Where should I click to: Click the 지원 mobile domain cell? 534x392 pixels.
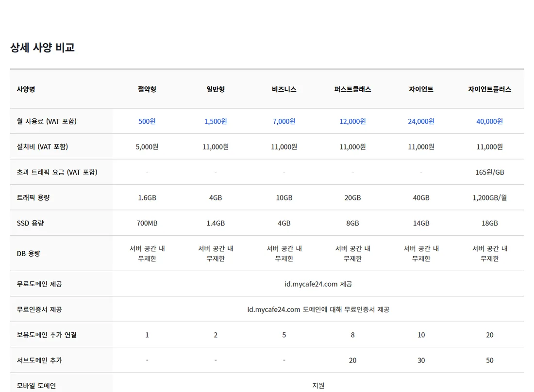click(x=318, y=386)
